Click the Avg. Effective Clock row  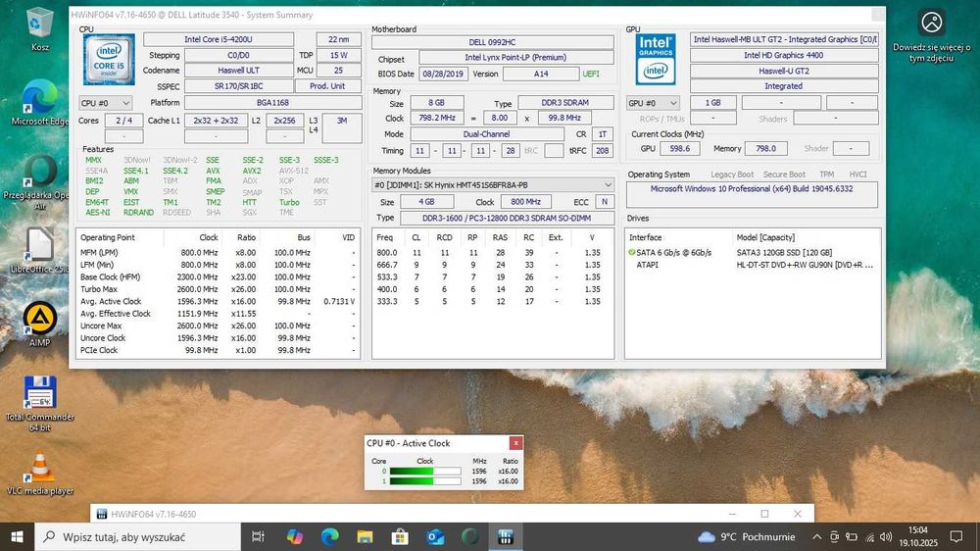pos(219,314)
